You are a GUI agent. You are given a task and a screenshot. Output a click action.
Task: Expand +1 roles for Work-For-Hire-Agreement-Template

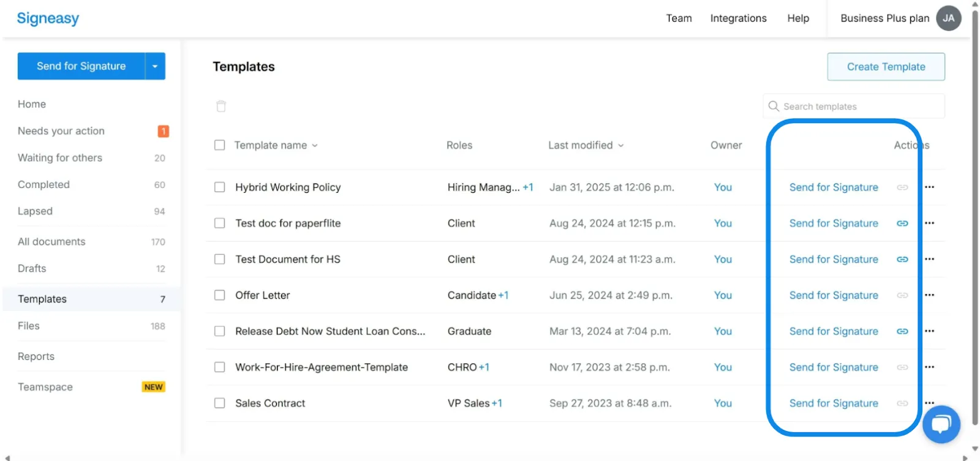tap(484, 367)
